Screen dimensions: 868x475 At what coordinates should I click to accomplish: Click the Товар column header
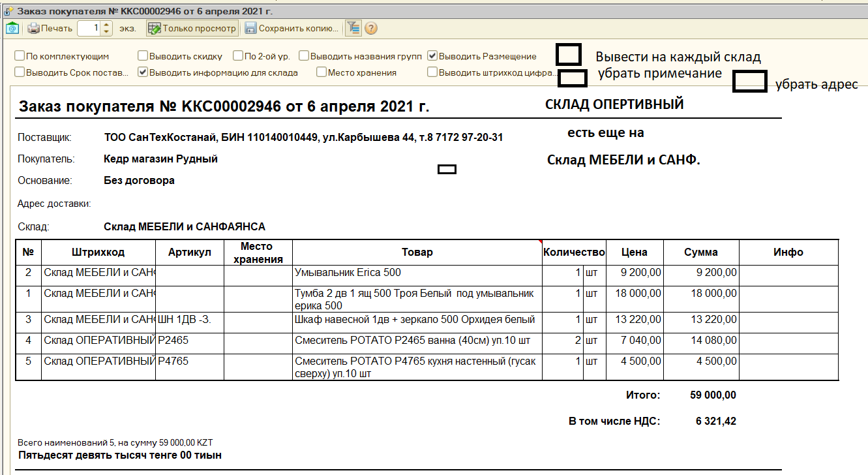coord(417,253)
